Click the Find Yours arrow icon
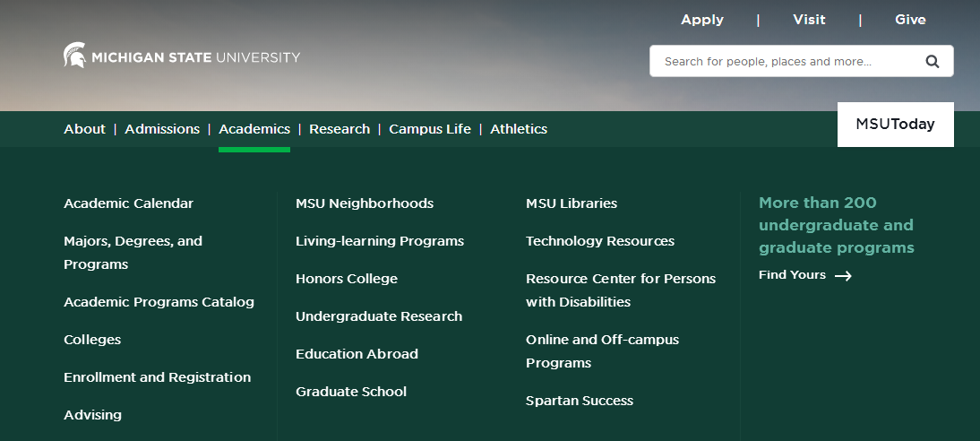This screenshot has width=980, height=441. coord(843,276)
